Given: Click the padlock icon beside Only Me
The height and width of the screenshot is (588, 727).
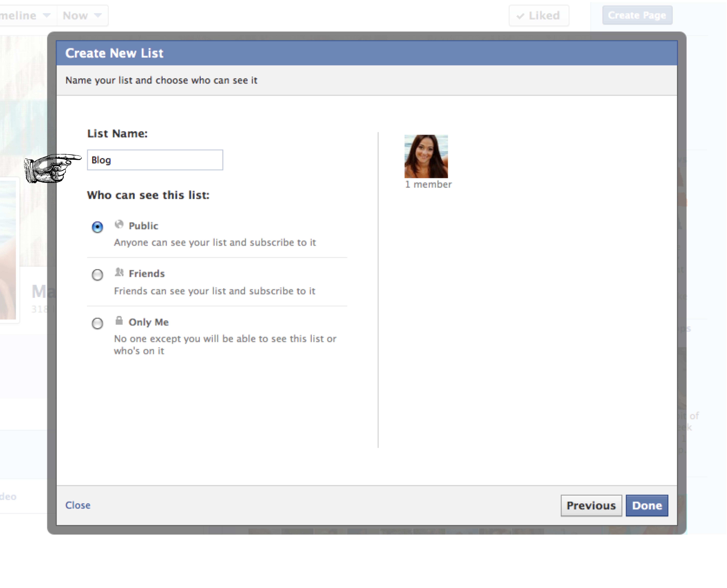Looking at the screenshot, I should tap(119, 320).
